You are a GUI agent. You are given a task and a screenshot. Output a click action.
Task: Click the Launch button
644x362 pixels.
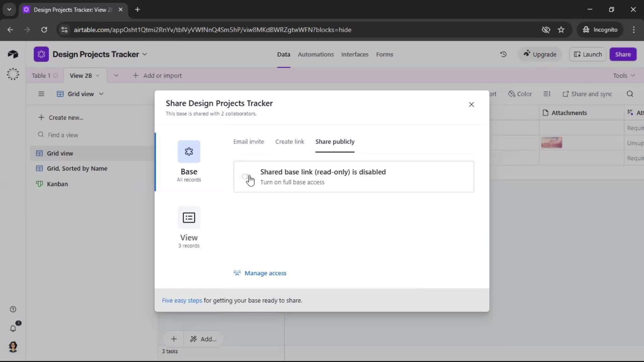(x=588, y=54)
